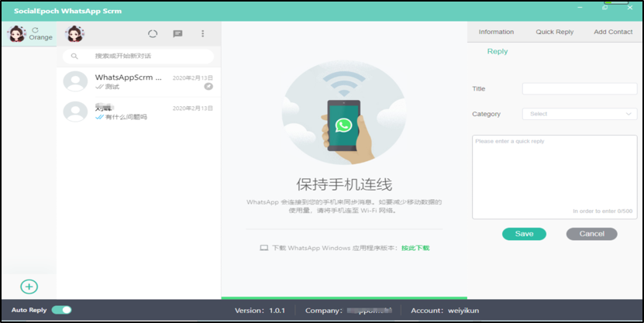Screen dimensions: 644x323
Task: Click the 测试 message preview text
Action: click(x=112, y=87)
